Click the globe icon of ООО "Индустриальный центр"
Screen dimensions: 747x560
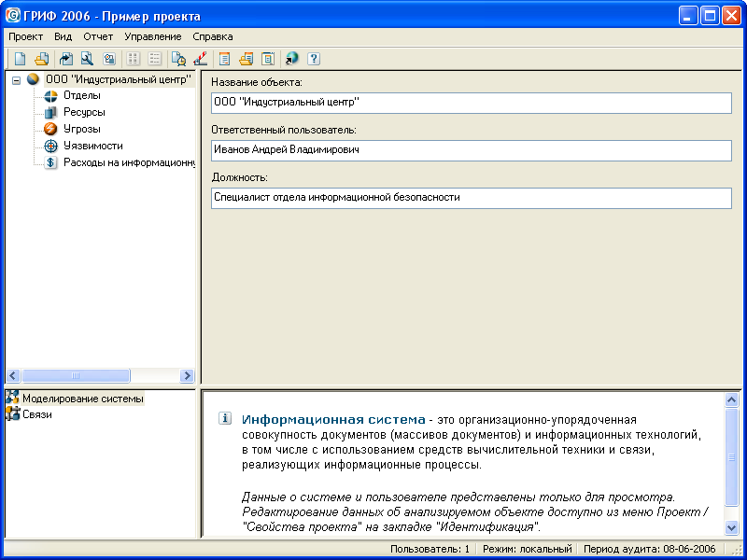pyautogui.click(x=33, y=79)
